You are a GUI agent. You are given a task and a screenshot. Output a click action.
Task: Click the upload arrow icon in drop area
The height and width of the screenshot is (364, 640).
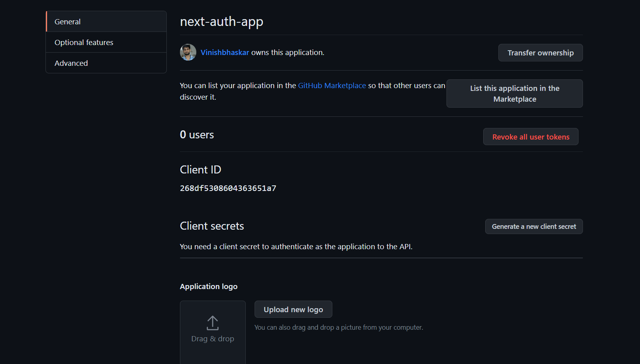(x=213, y=323)
